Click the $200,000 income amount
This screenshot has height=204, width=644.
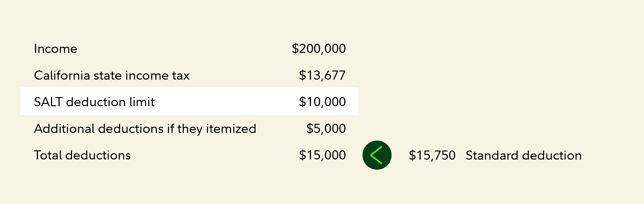[319, 49]
